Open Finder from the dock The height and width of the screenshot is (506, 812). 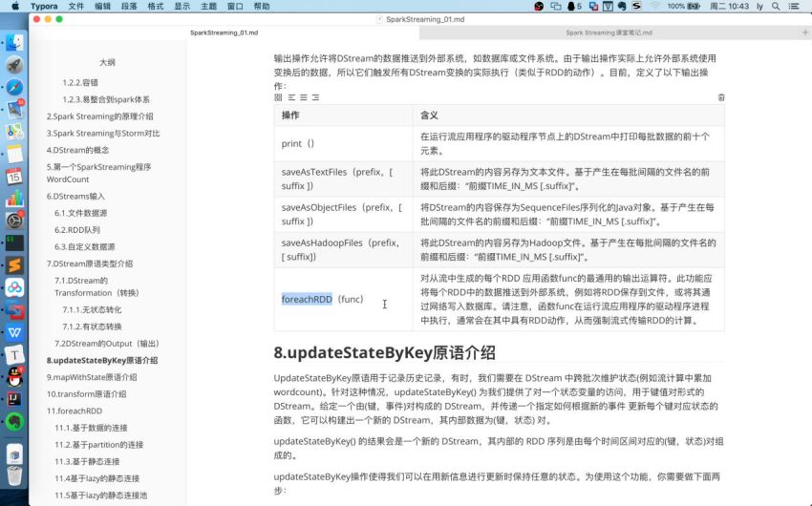(14, 42)
